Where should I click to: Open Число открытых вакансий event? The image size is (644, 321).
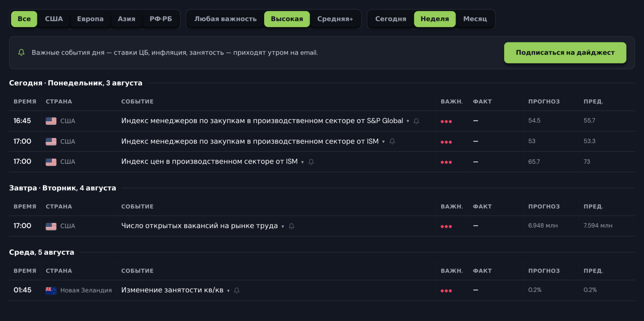[x=199, y=226]
